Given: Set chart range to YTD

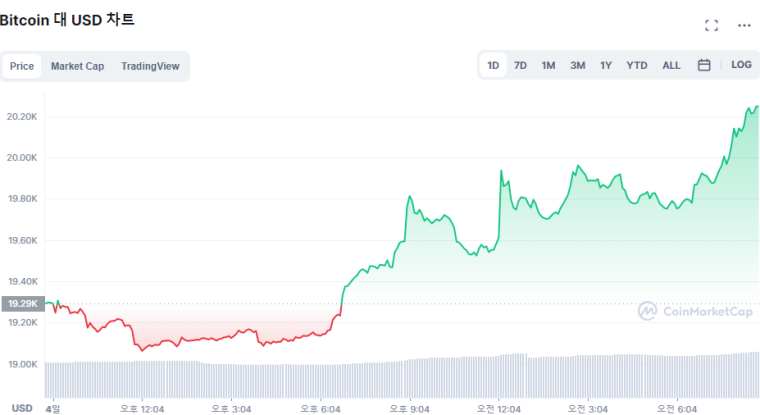Looking at the screenshot, I should (636, 65).
